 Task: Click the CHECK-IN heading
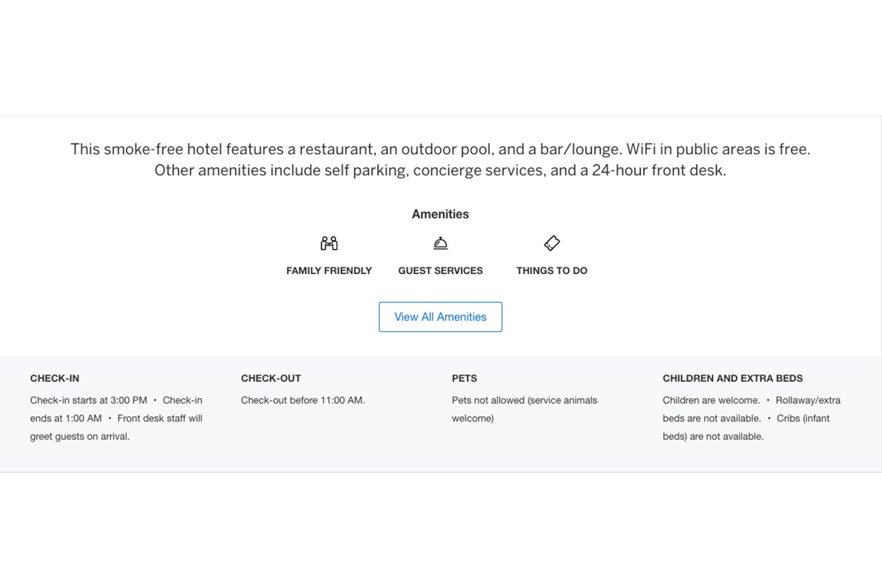(55, 379)
